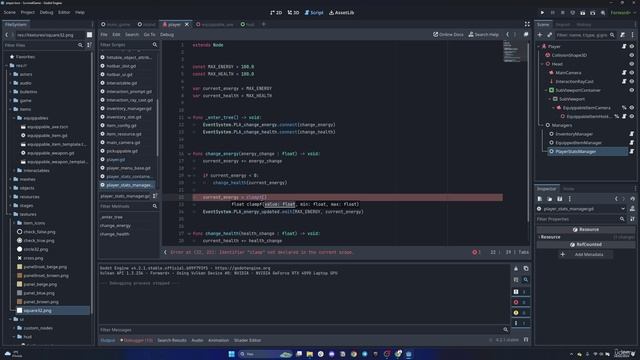640x360 pixels.
Task: Switch to the Node dock tab
Action: (569, 189)
